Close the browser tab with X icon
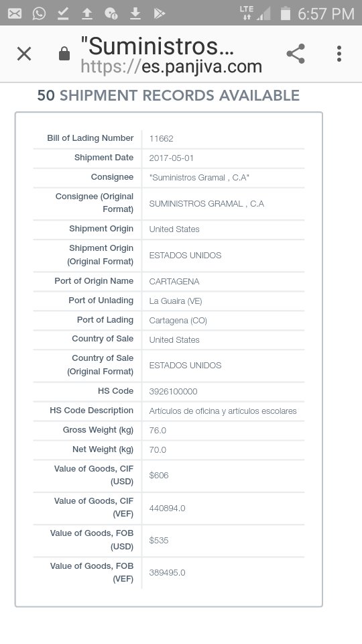This screenshot has width=362, height=644. [x=24, y=54]
